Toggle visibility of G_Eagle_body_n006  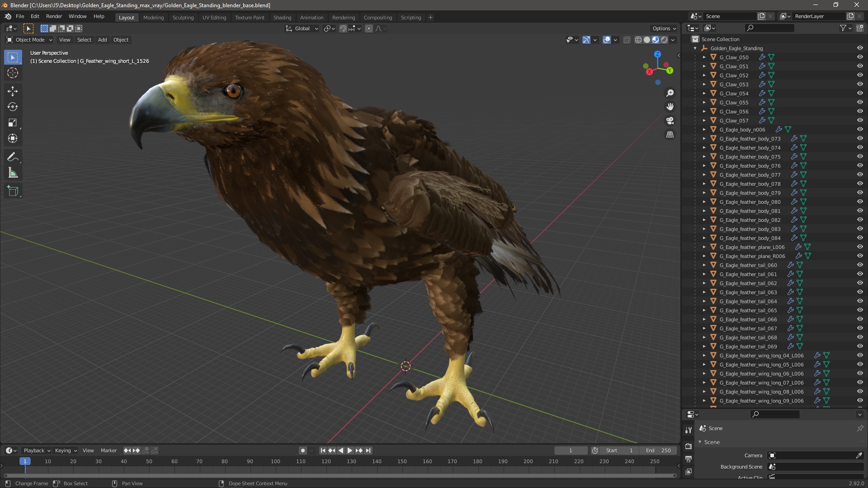pos(860,130)
